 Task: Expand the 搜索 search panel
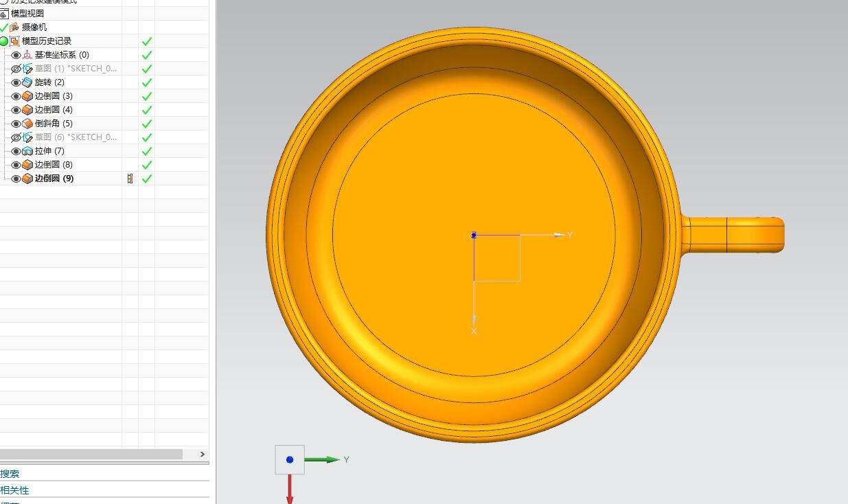point(10,474)
